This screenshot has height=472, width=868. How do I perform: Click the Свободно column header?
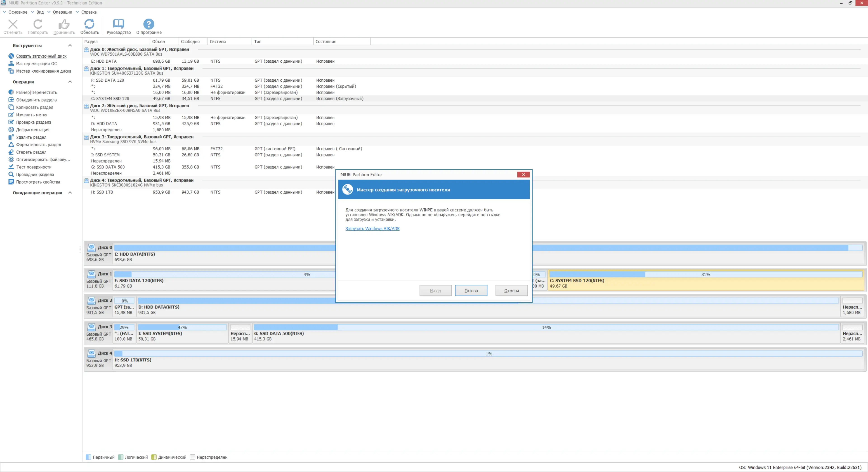(x=190, y=41)
